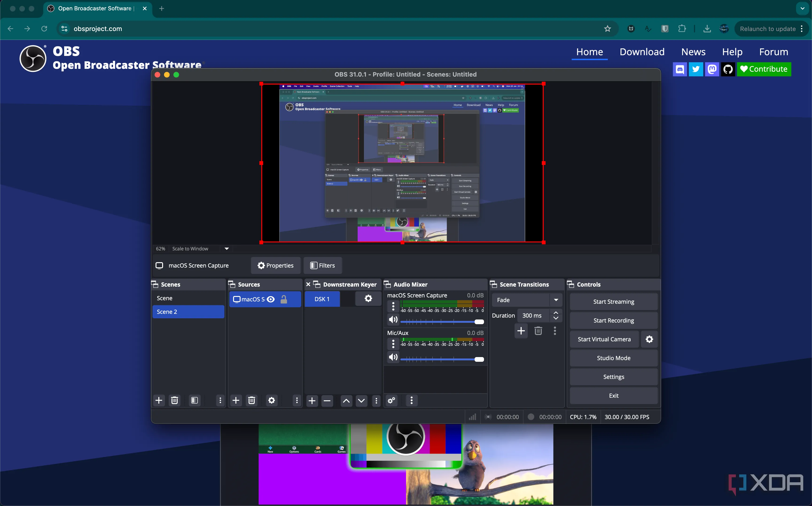Open advanced audio properties gears icon
Screen dimensions: 812x506
(391, 400)
